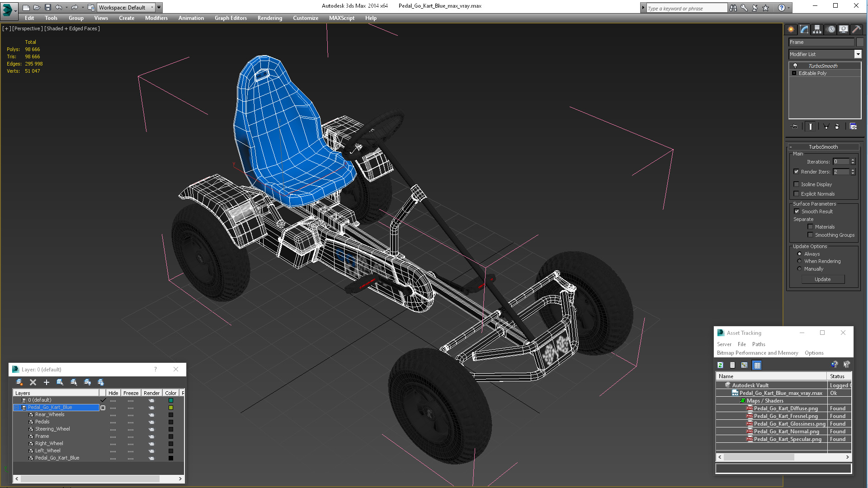Open the MAXScript menu
This screenshot has height=488, width=868.
(x=341, y=18)
